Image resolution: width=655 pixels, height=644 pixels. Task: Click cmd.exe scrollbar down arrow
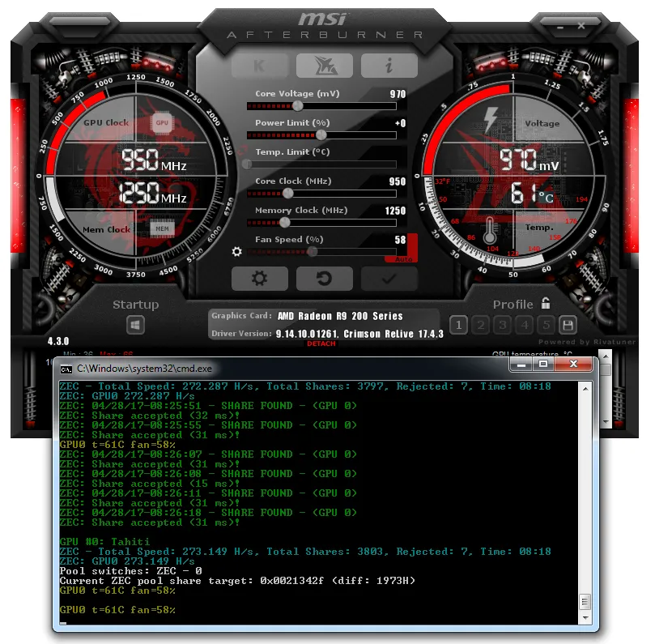pos(585,617)
